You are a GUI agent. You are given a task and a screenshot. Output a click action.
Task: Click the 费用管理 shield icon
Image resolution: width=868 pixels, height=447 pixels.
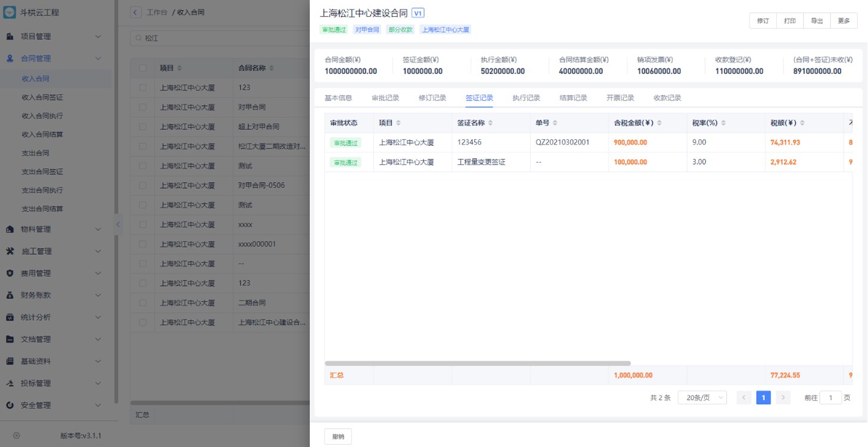(10, 273)
